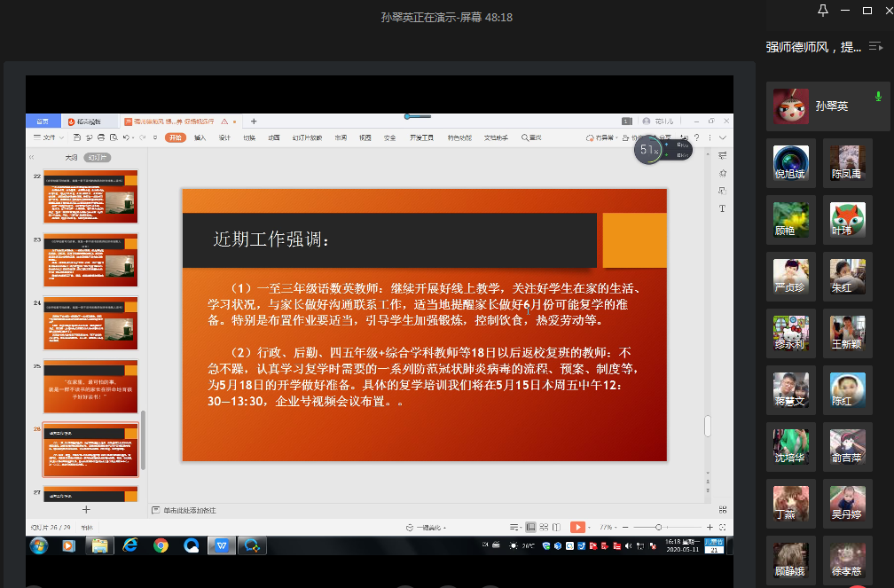The width and height of the screenshot is (894, 588).
Task: Click the notes area 单击此处添加备注
Action: pos(189,511)
